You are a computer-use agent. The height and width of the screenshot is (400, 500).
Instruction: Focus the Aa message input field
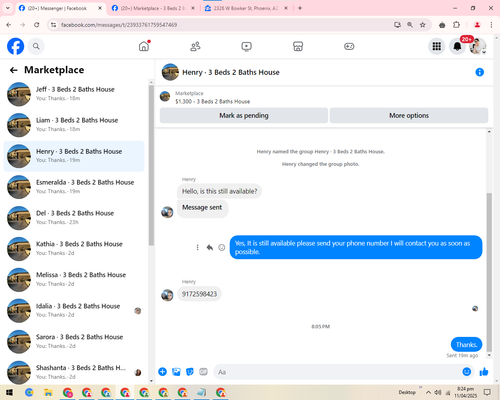coord(338,372)
